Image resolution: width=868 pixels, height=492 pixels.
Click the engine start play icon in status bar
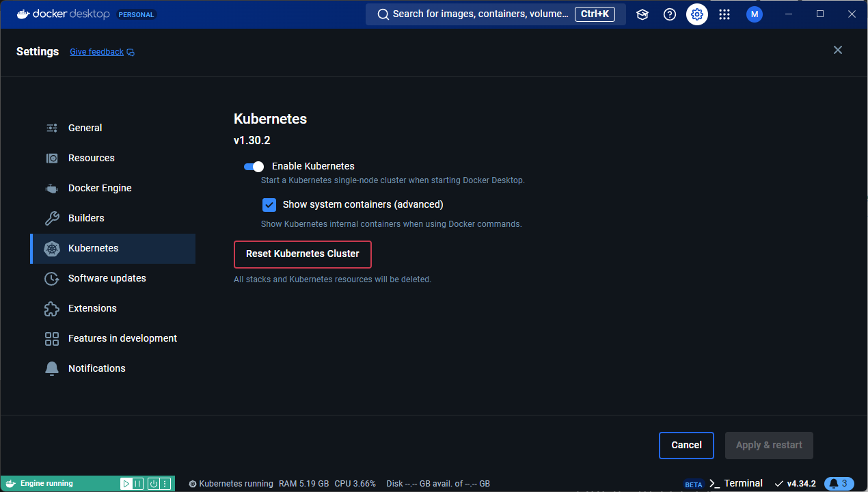click(x=126, y=484)
